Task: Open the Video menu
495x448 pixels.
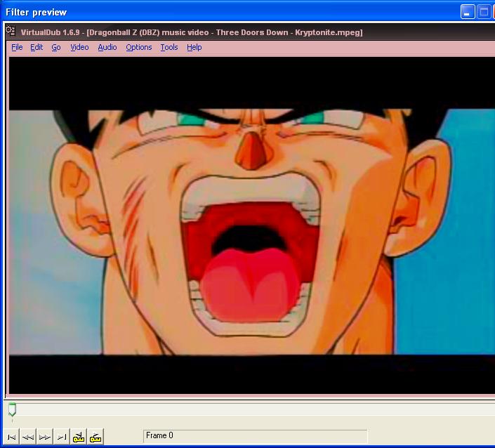Action: tap(79, 47)
